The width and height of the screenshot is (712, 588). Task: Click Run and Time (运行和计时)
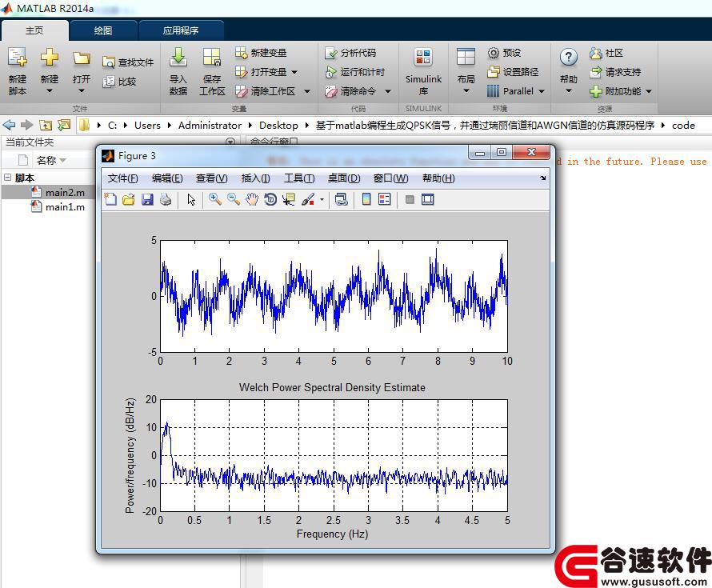[354, 72]
